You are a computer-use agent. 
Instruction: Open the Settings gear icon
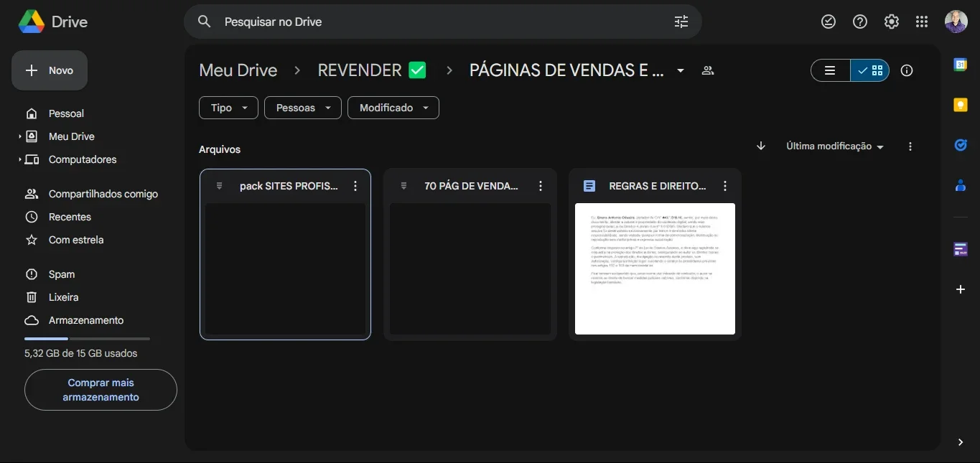pos(892,22)
